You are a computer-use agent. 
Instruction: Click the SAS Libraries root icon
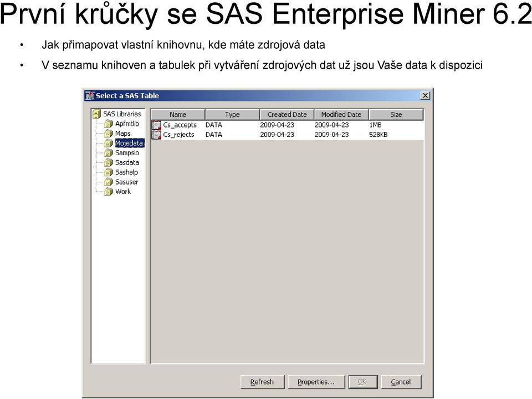(x=96, y=114)
